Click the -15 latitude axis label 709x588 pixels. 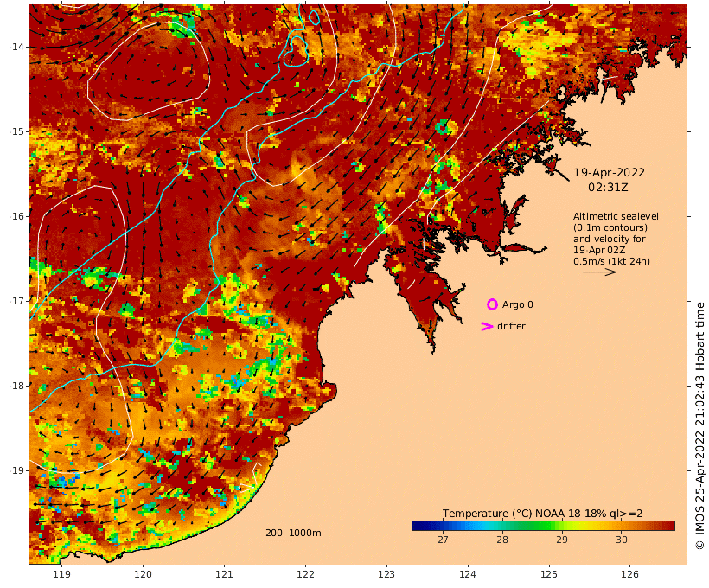(18, 131)
